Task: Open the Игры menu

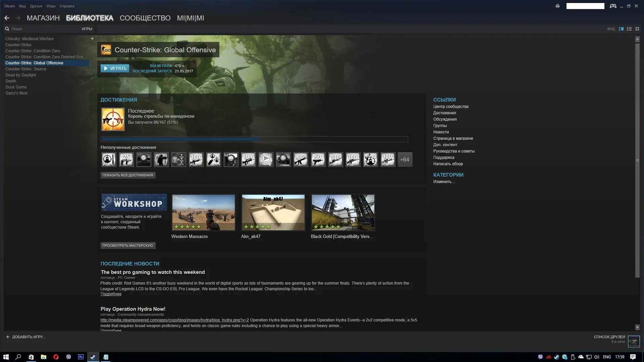Action: [x=51, y=6]
